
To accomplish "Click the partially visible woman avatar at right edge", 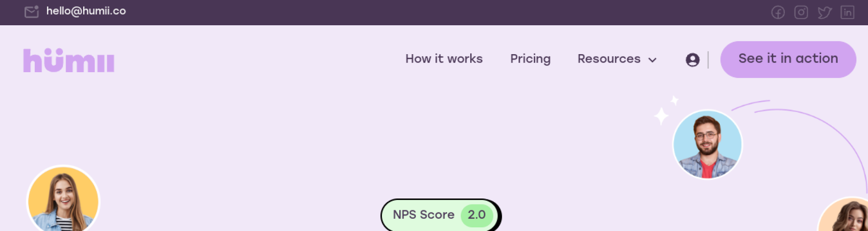I will click(846, 217).
